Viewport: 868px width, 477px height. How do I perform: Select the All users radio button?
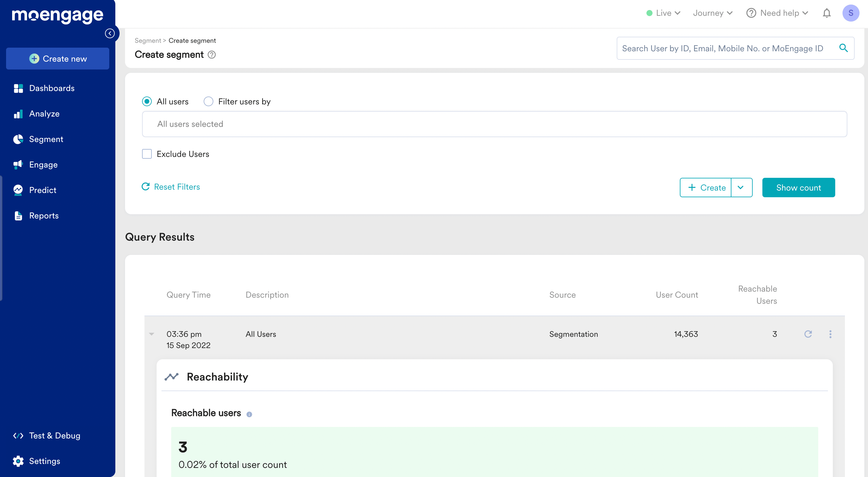tap(147, 101)
